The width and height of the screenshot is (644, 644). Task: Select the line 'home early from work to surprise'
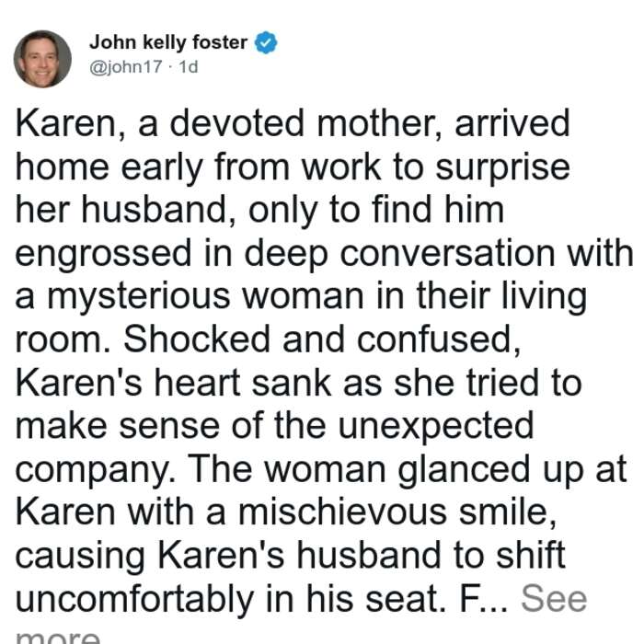point(293,167)
